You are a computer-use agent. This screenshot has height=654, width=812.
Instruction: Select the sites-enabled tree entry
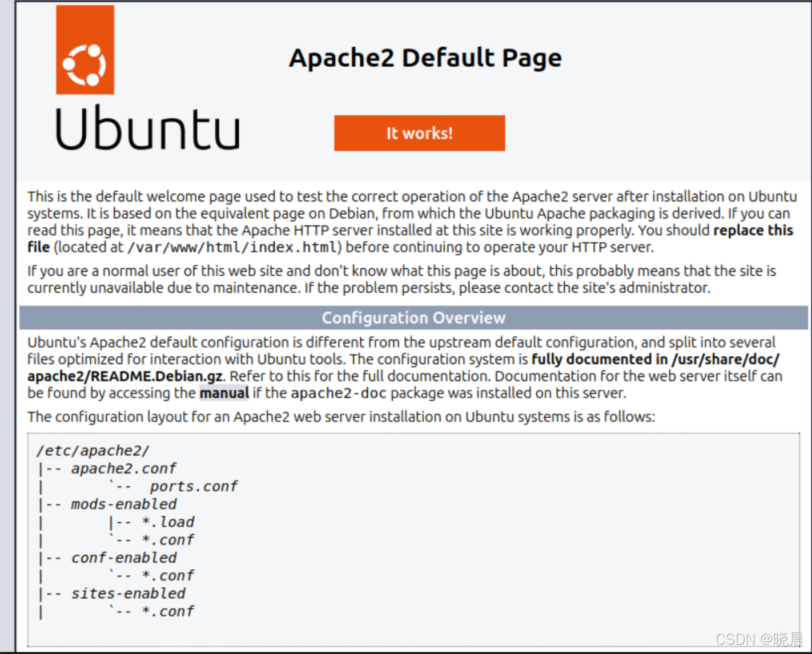tap(128, 594)
